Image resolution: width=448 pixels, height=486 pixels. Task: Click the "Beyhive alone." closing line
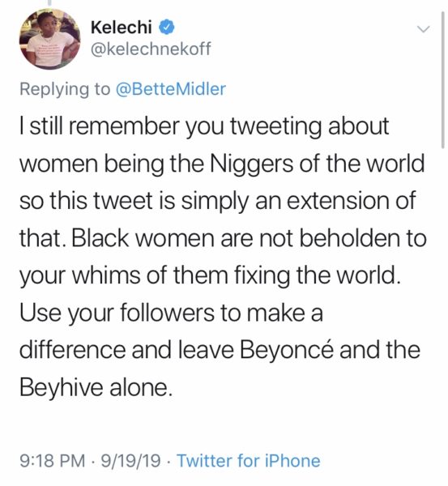coord(96,387)
